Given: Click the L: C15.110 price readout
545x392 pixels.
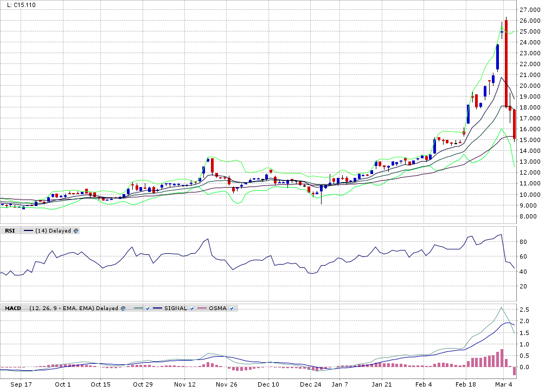Looking at the screenshot, I should coord(22,5).
